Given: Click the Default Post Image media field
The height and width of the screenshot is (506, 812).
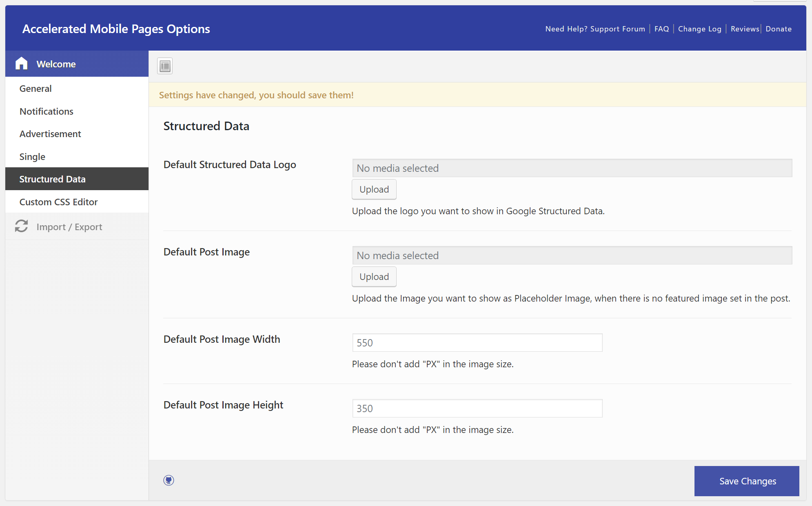Looking at the screenshot, I should coord(572,255).
